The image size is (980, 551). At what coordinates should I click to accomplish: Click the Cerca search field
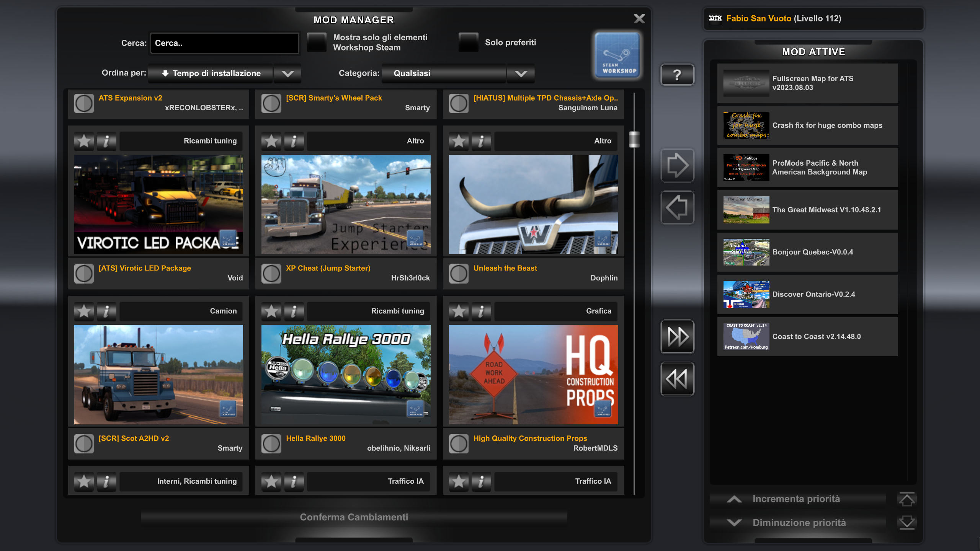pos(224,43)
